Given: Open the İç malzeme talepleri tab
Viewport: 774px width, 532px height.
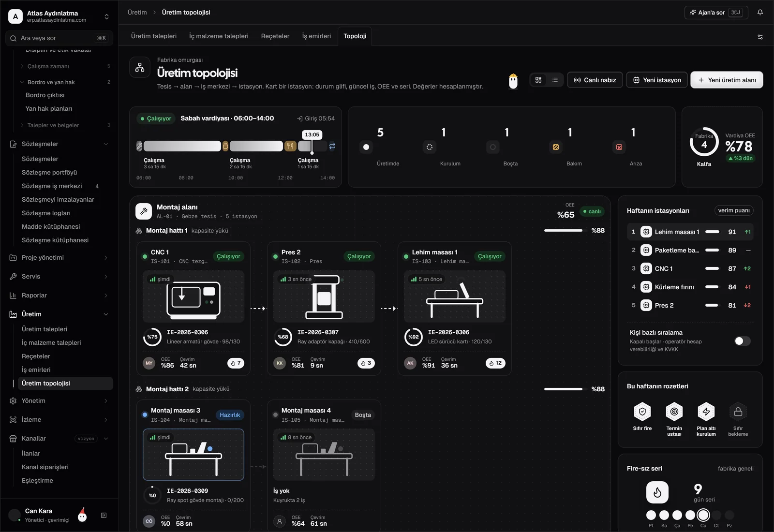Looking at the screenshot, I should [x=219, y=36].
